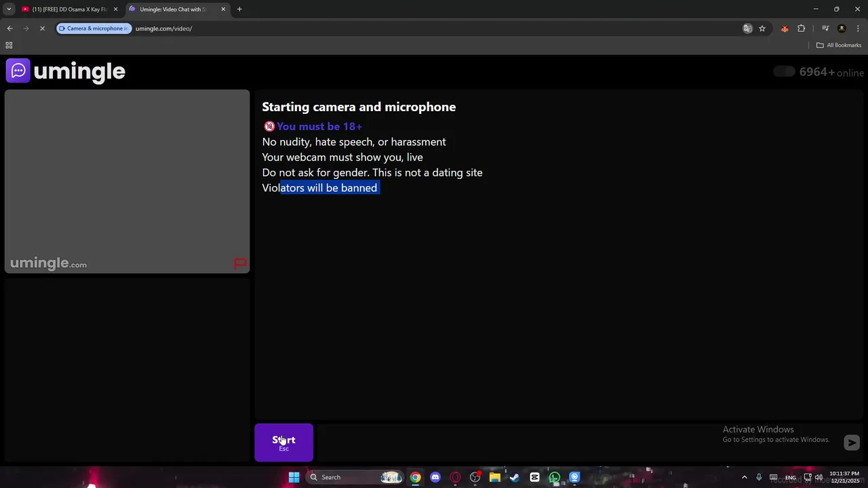Bookmark this tab with the star
Screen dimensions: 868x488
tap(762, 28)
